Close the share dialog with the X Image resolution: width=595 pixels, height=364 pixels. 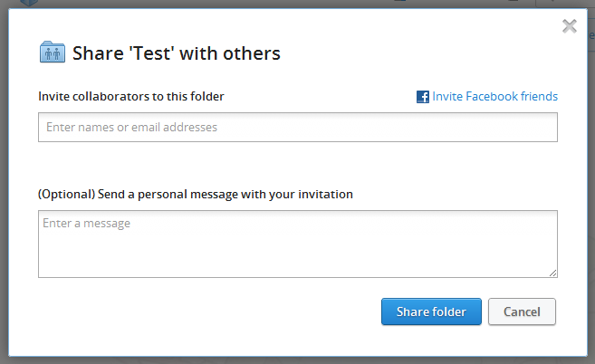point(570,25)
